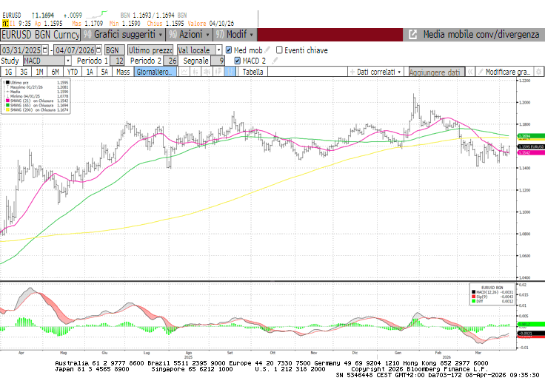
Task: Click the double-chevron collapse icon near Aggiungere dati
Action: pyautogui.click(x=470, y=72)
